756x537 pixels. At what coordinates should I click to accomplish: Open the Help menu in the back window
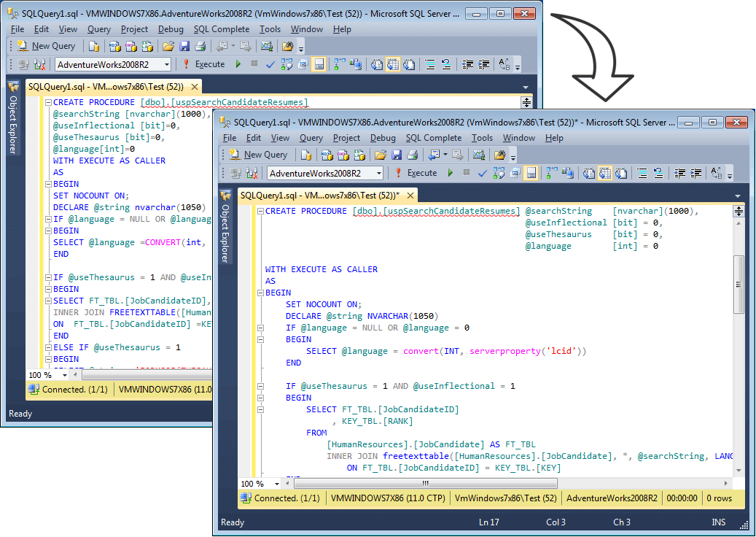[x=342, y=29]
